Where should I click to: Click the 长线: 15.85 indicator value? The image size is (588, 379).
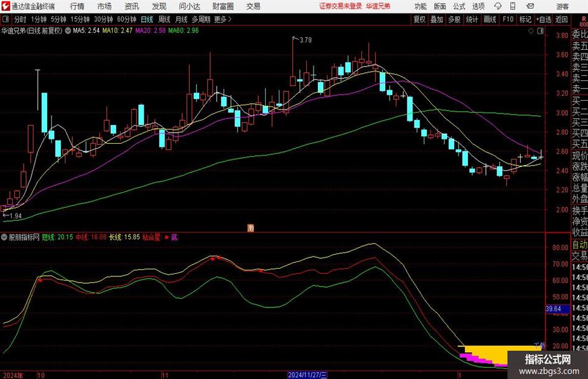click(x=124, y=237)
